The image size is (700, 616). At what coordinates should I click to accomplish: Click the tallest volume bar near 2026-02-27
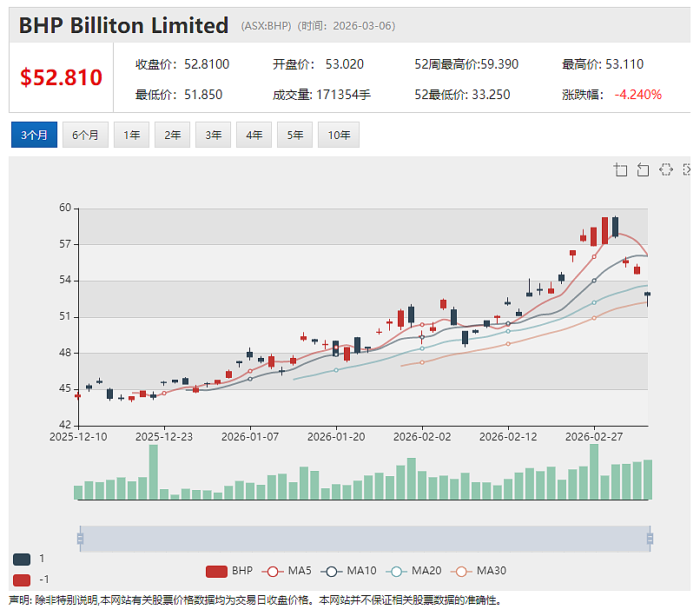(594, 471)
